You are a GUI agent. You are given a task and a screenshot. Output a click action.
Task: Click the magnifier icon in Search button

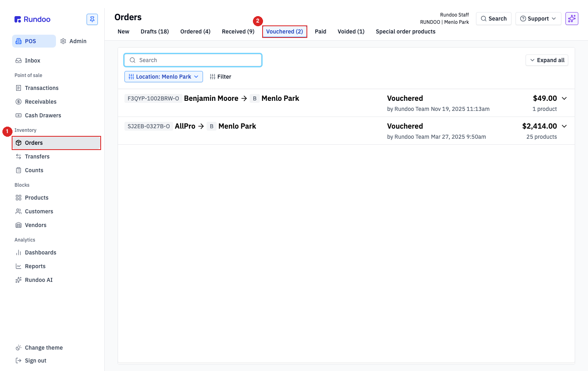tap(484, 19)
